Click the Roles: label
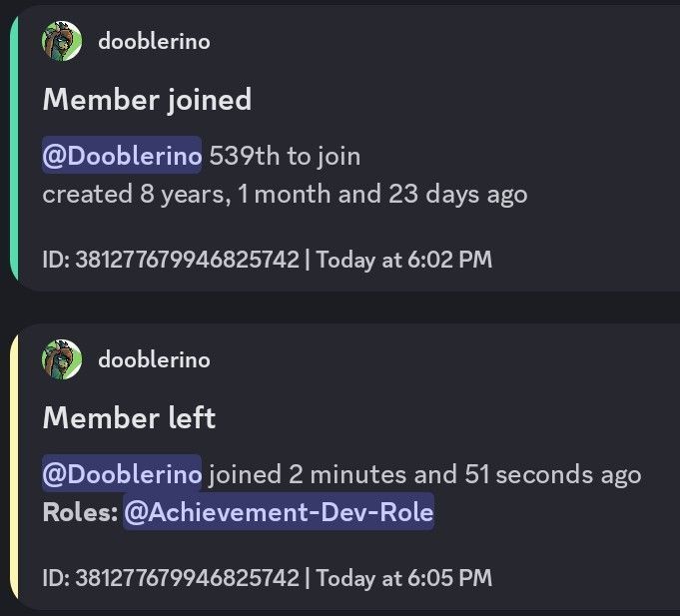 (80, 512)
